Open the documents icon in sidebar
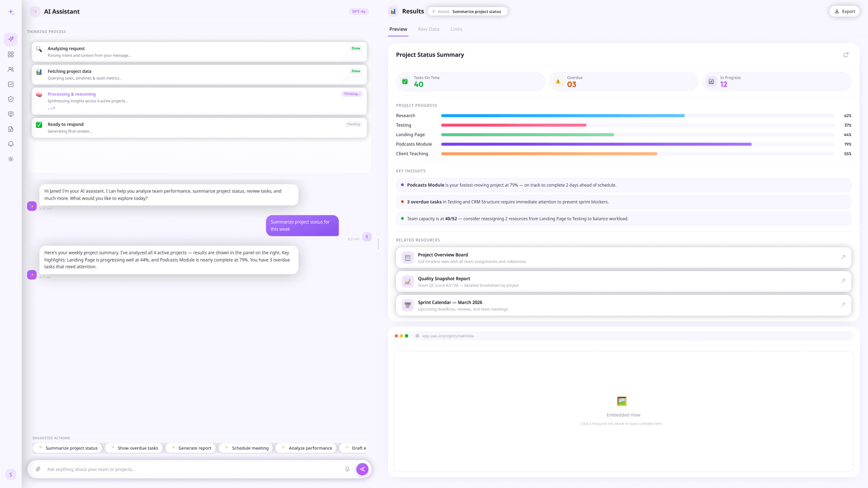This screenshot has width=868, height=488. [11, 129]
